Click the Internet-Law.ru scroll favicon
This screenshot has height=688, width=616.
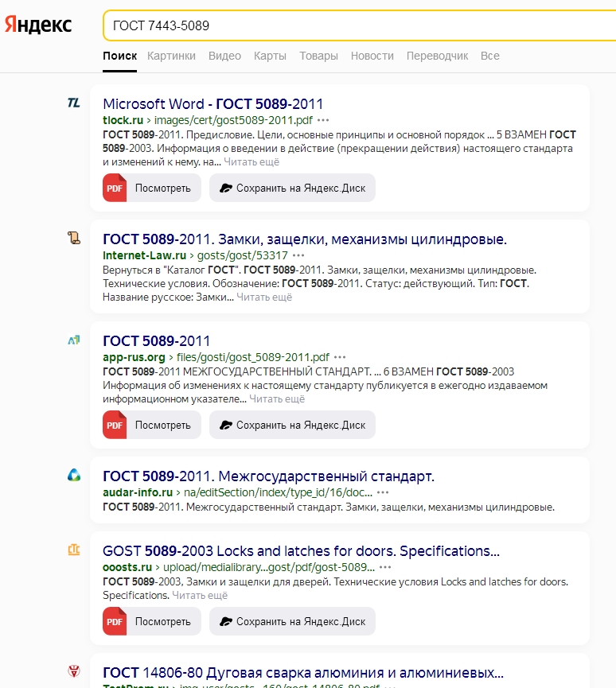[74, 238]
